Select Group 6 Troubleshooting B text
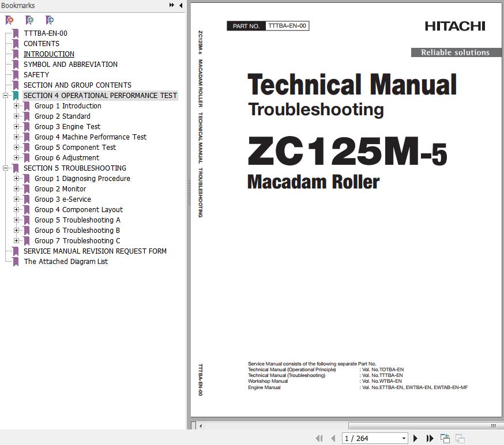This screenshot has width=504, height=445. pyautogui.click(x=77, y=231)
